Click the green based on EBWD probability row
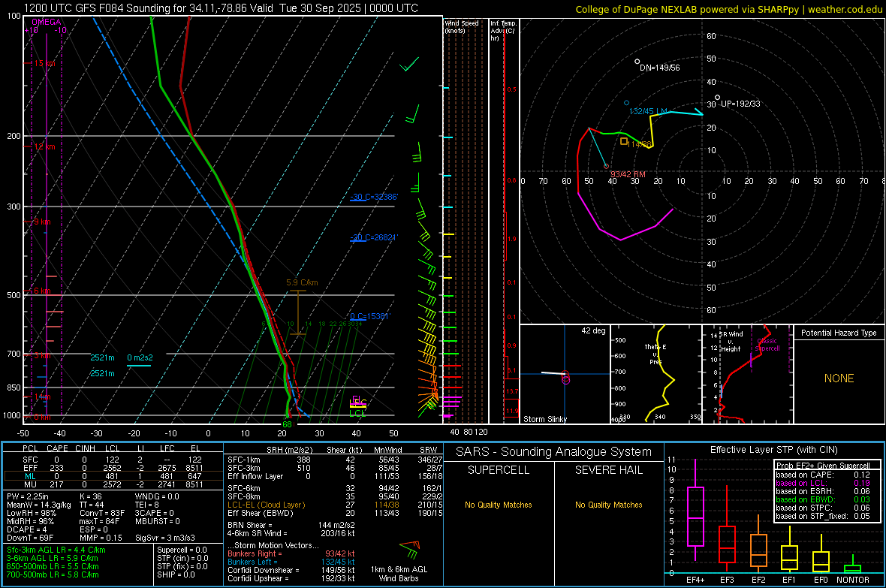Screen dimensions: 886x588 (823, 500)
